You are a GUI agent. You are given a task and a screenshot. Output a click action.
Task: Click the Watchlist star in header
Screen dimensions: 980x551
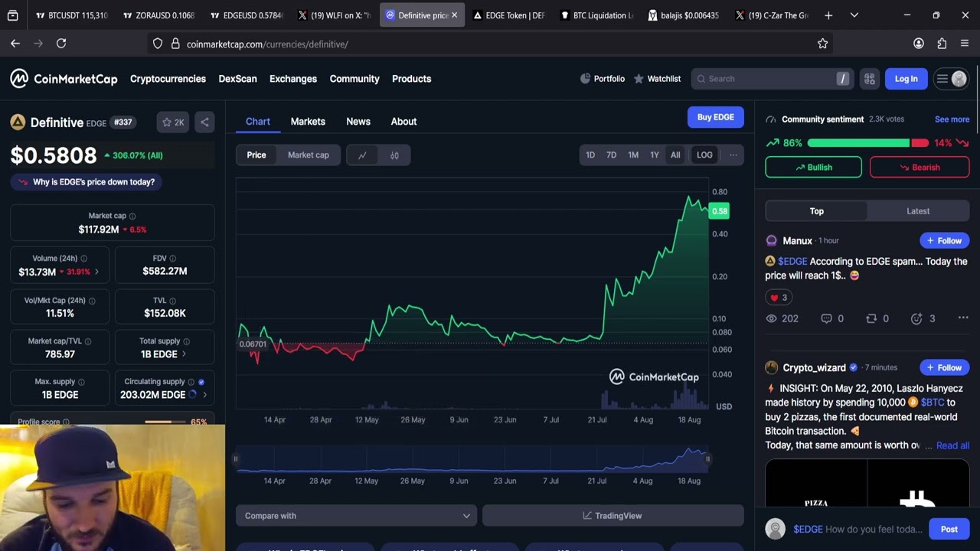click(x=639, y=79)
